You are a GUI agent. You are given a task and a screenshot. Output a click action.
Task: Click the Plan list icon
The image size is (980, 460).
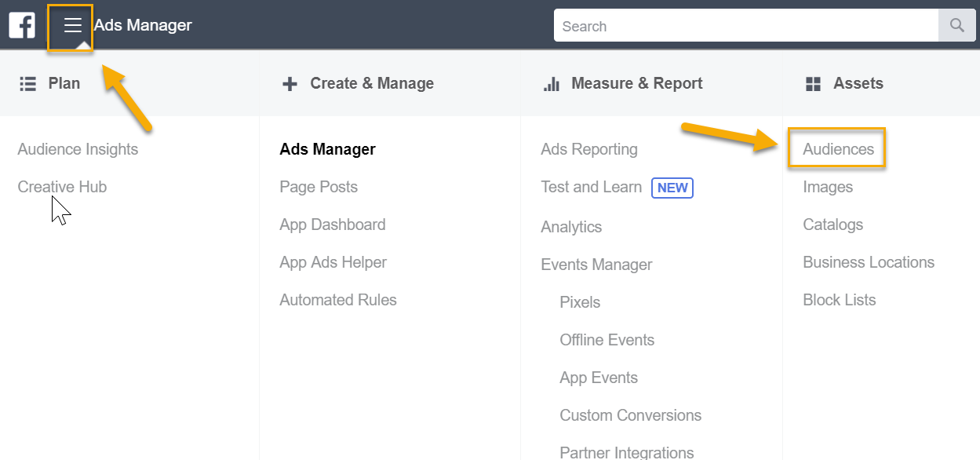pyautogui.click(x=27, y=84)
